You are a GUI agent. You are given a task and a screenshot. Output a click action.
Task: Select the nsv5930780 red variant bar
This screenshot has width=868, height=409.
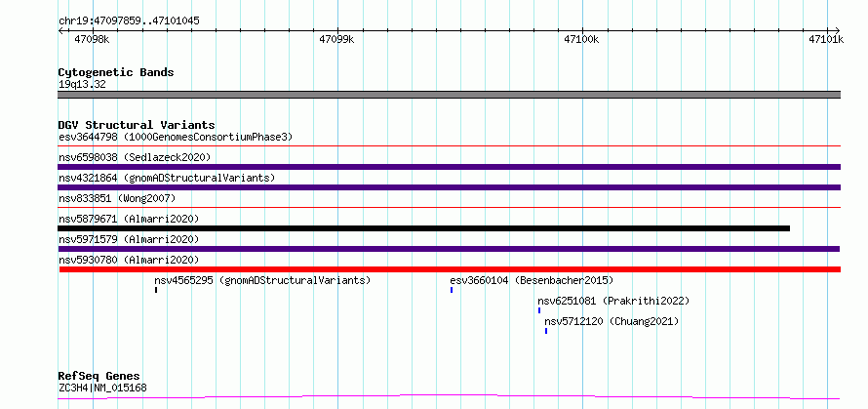click(x=450, y=269)
